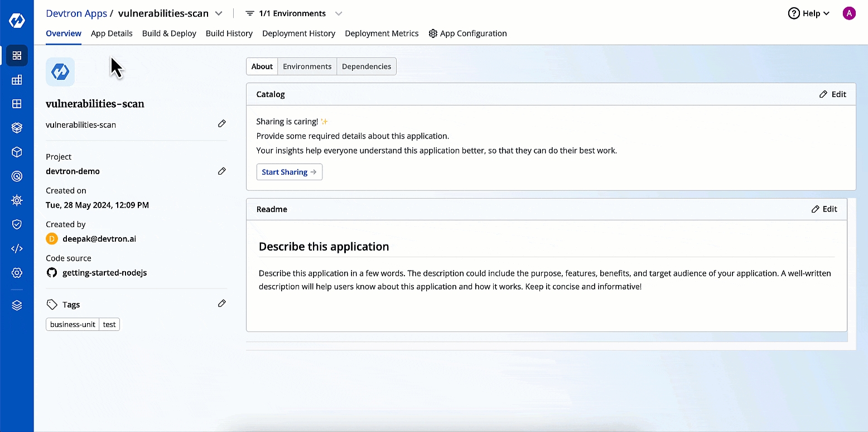Viewport: 868px width, 432px height.
Task: Edit the vulnerabilities-scan description pencil icon
Action: pos(221,124)
